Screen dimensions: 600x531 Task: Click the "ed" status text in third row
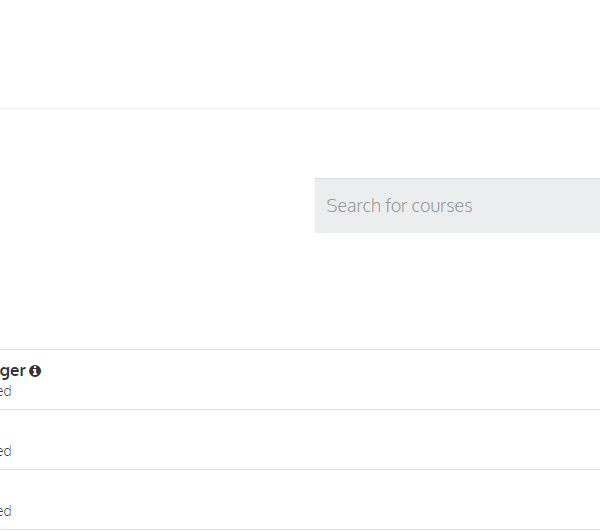[6, 511]
